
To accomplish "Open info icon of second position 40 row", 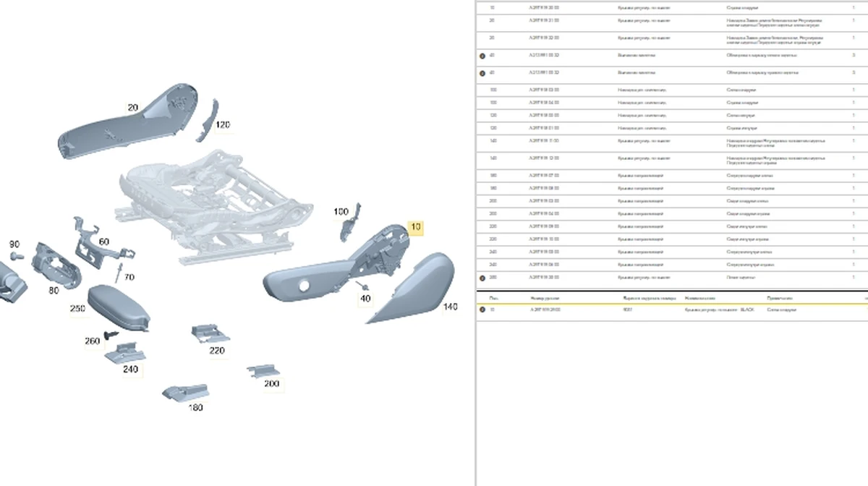I will (482, 73).
